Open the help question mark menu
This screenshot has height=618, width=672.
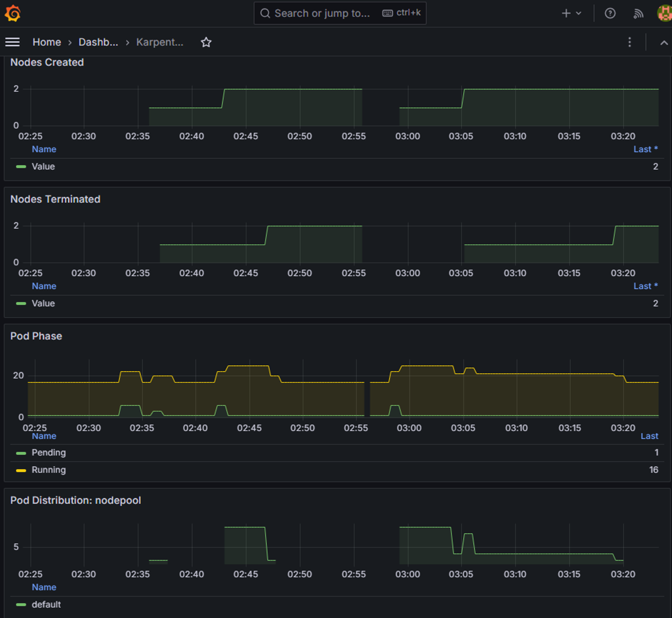tap(610, 13)
